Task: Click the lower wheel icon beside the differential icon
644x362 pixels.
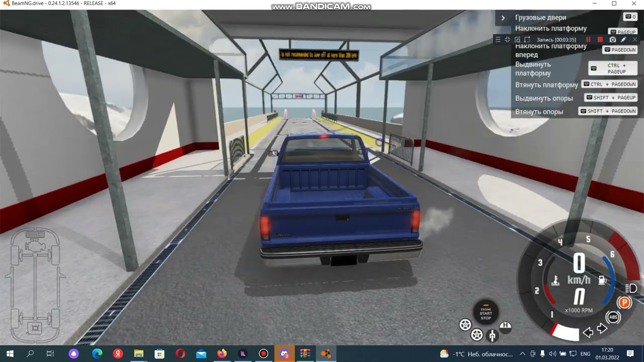Action: coord(476,334)
